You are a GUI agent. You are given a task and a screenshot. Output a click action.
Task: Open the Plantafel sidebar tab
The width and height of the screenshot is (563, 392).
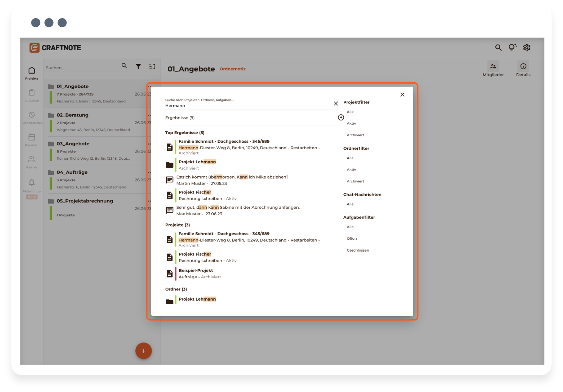[32, 139]
